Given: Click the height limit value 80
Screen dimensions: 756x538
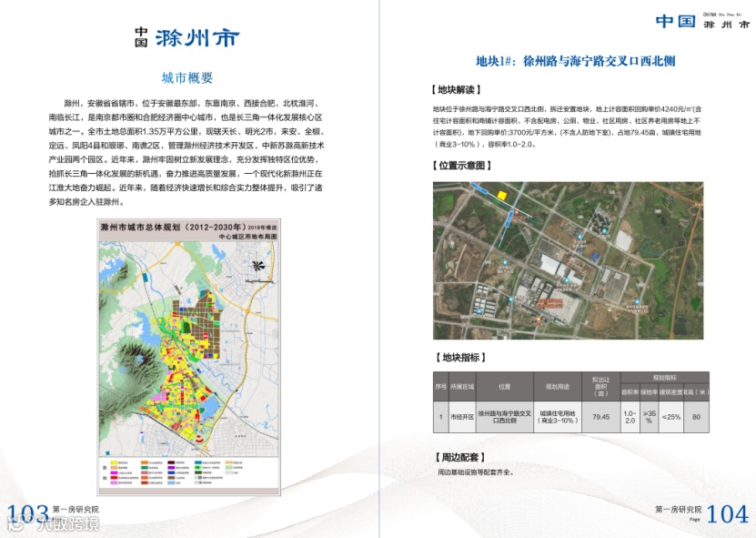Looking at the screenshot, I should tap(696, 417).
